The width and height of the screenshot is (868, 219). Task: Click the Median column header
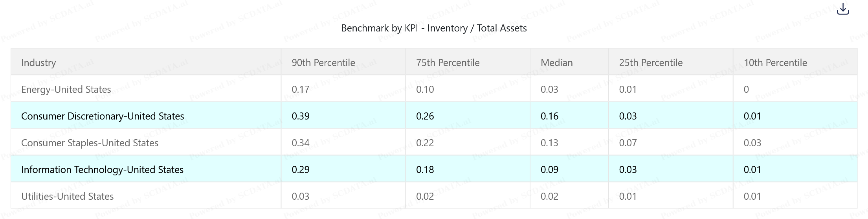coord(556,63)
